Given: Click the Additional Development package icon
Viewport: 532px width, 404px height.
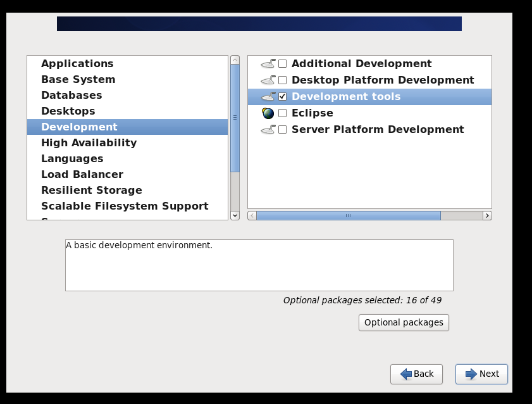Looking at the screenshot, I should click(268, 63).
